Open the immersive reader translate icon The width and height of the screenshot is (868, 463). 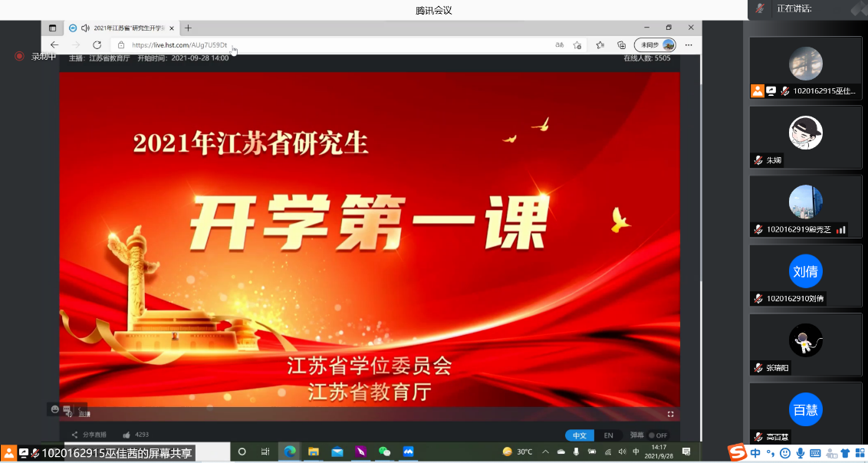(x=560, y=44)
